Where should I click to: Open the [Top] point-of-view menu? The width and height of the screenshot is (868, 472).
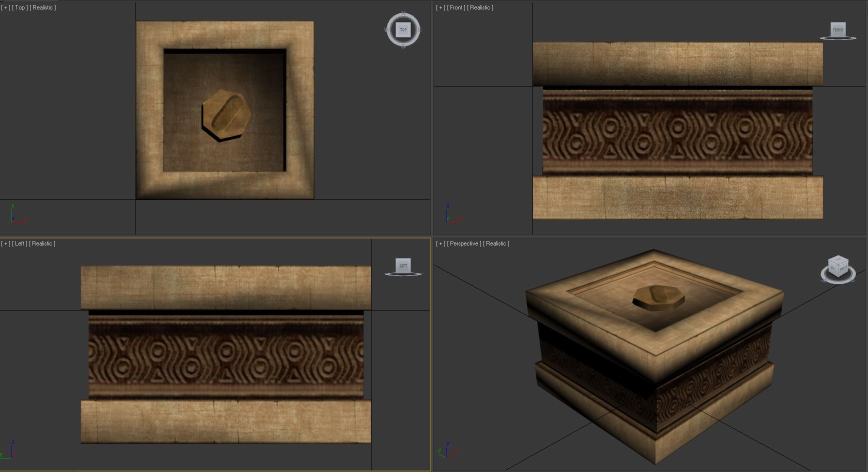[19, 7]
